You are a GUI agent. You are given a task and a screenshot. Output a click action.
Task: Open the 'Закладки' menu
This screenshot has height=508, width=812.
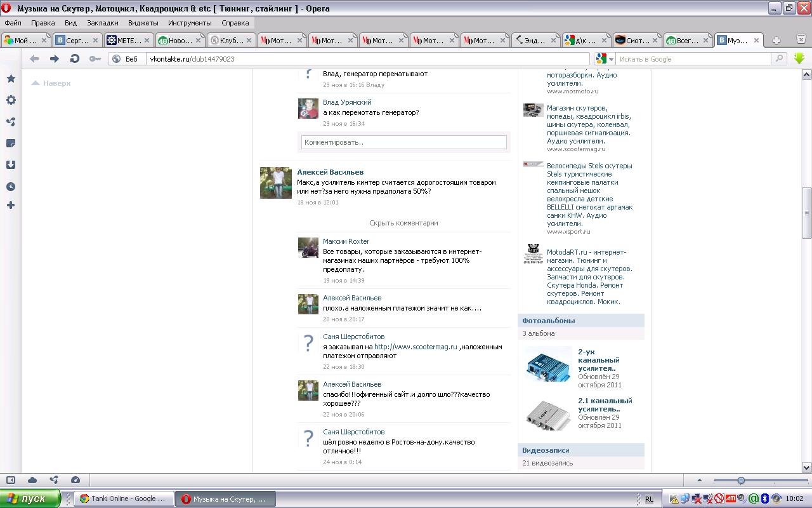[102, 23]
